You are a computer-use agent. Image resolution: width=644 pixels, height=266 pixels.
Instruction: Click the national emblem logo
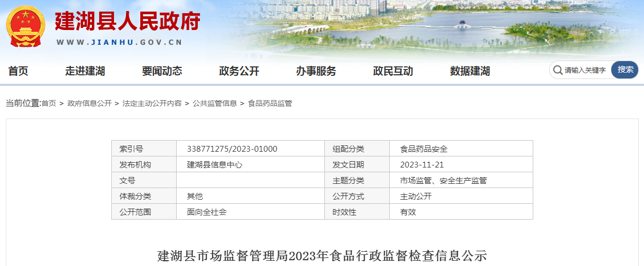pos(26,26)
